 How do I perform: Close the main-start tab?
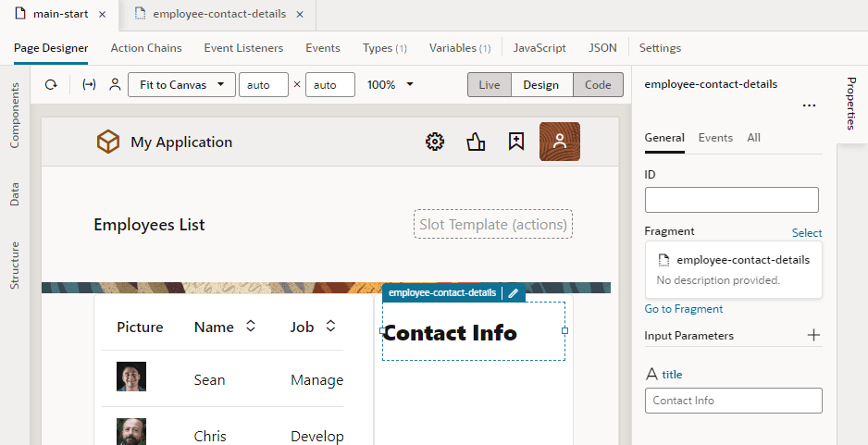102,15
